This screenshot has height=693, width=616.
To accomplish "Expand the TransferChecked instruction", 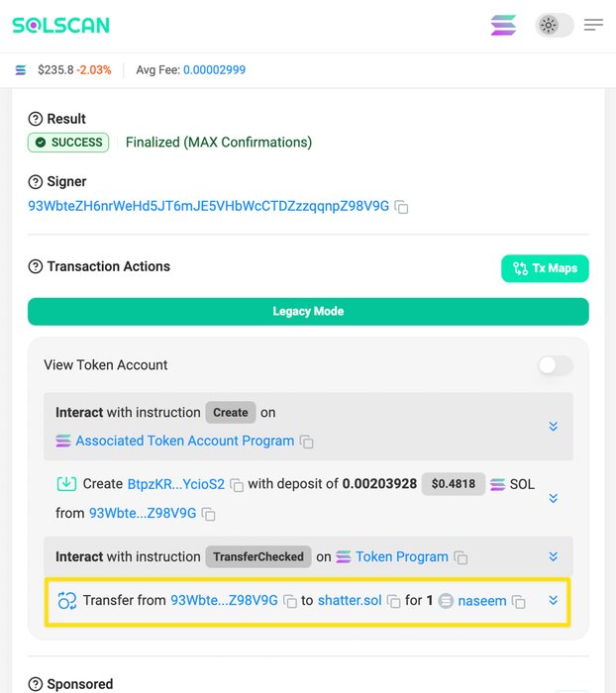I will pyautogui.click(x=554, y=556).
